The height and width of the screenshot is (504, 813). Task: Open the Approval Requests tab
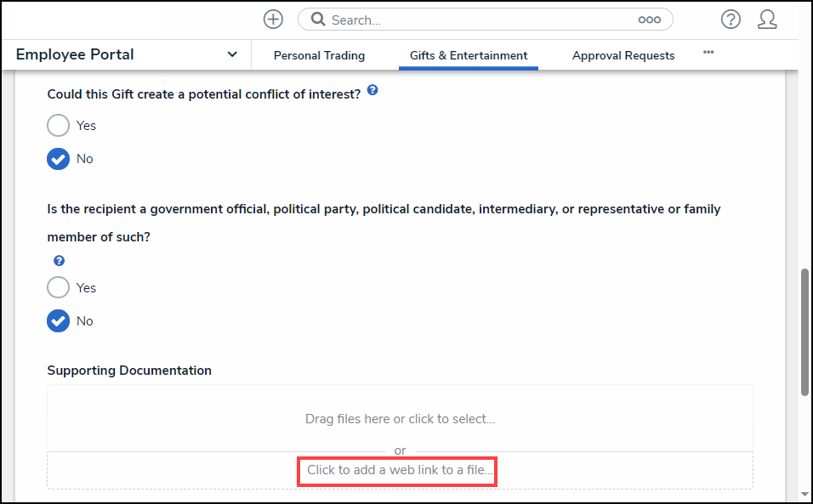623,55
